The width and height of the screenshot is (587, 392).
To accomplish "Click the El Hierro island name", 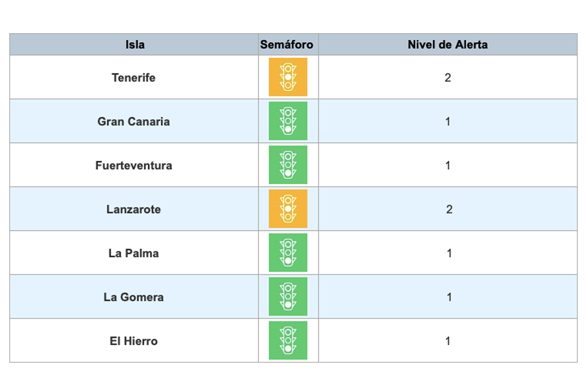I will pos(133,341).
